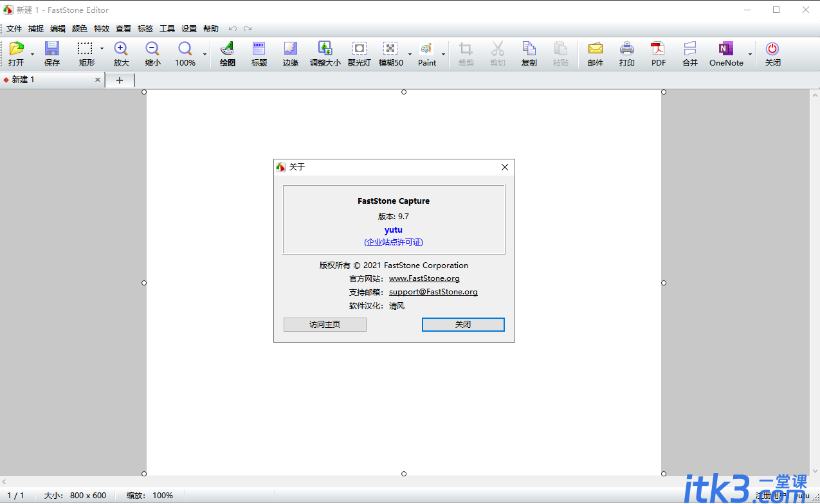Close the 新建 1 tab with its x
Screen dimensions: 820x504
98,80
